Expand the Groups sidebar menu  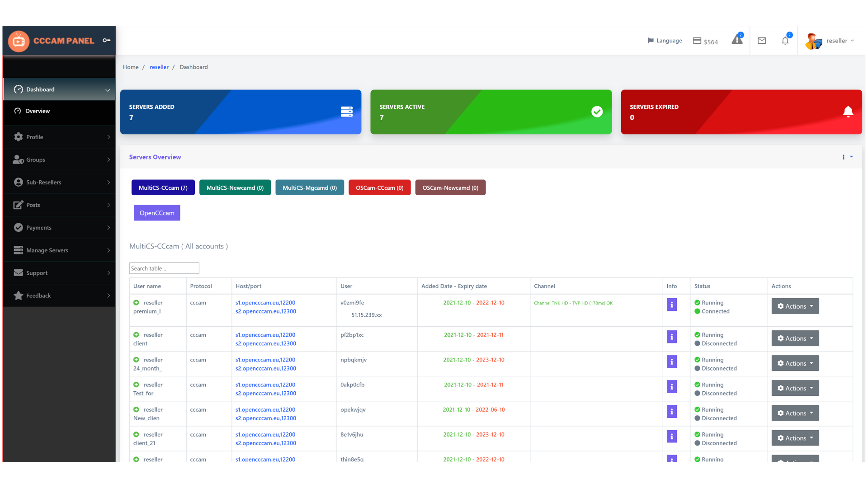click(59, 160)
